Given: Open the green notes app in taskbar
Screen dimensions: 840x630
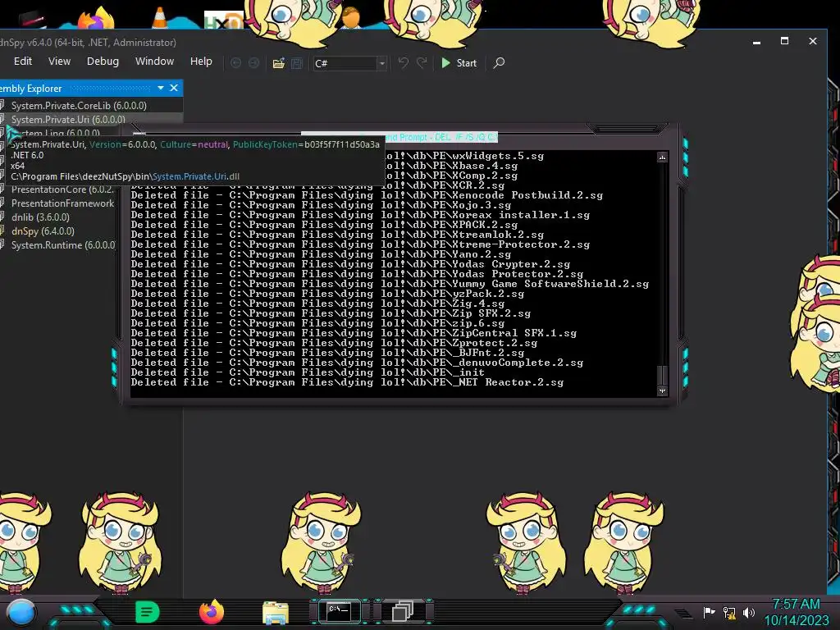Looking at the screenshot, I should tap(148, 612).
